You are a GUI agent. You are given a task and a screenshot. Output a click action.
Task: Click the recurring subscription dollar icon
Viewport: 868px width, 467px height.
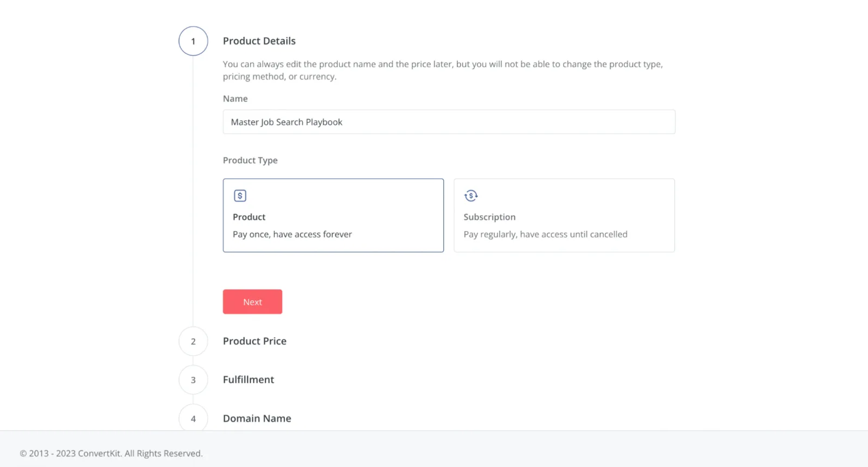[x=471, y=195]
